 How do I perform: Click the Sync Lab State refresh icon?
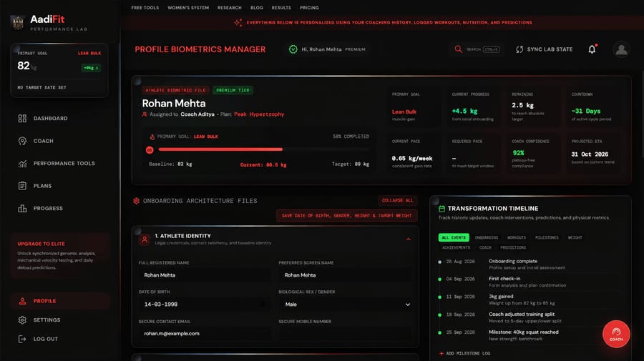tap(519, 49)
